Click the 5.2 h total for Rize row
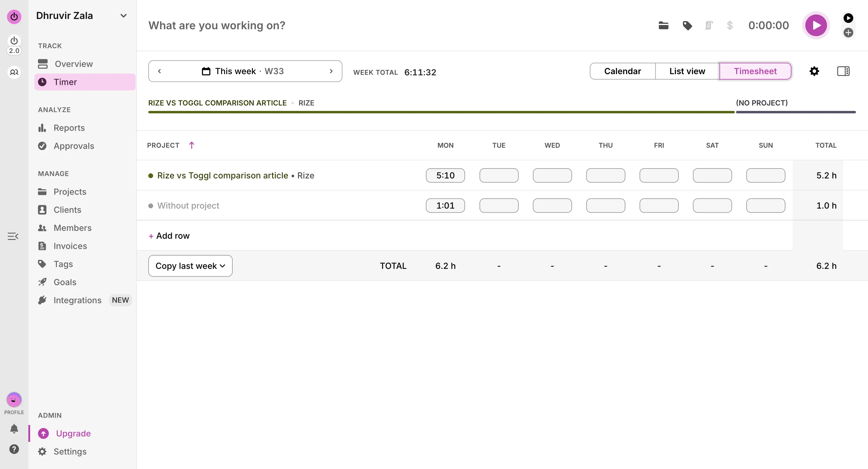 (826, 175)
